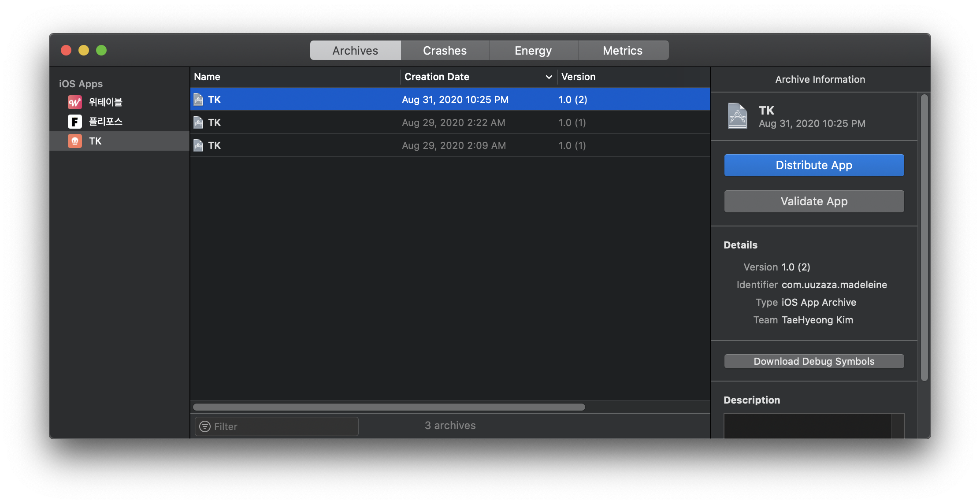Viewport: 980px width, 504px height.
Task: Click the Download Debug Symbols button
Action: [x=814, y=361]
